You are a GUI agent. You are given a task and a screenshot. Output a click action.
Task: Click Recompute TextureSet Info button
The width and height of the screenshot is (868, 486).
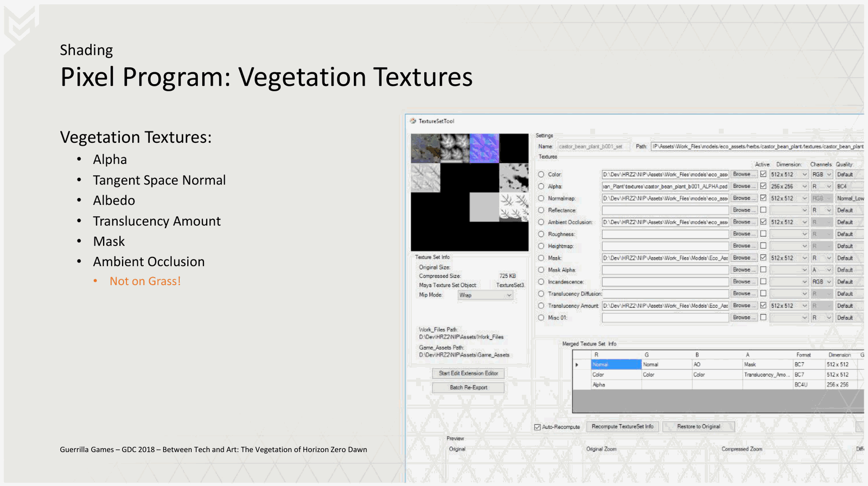622,426
